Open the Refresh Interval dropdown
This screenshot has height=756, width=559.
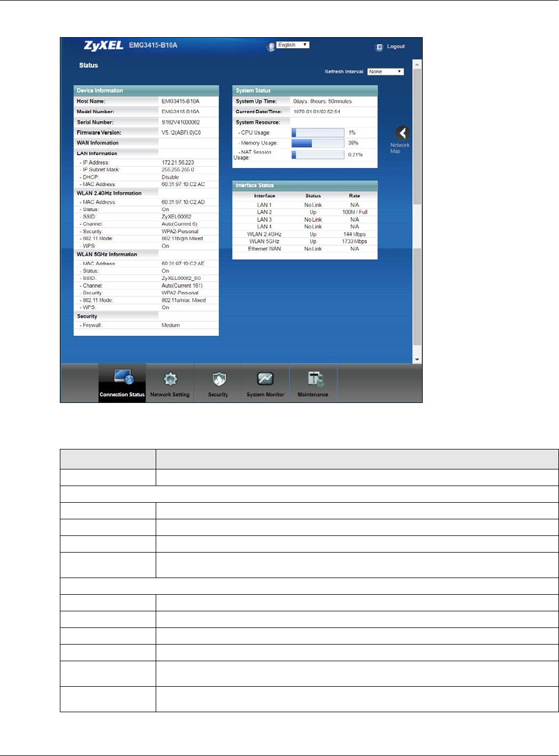386,71
